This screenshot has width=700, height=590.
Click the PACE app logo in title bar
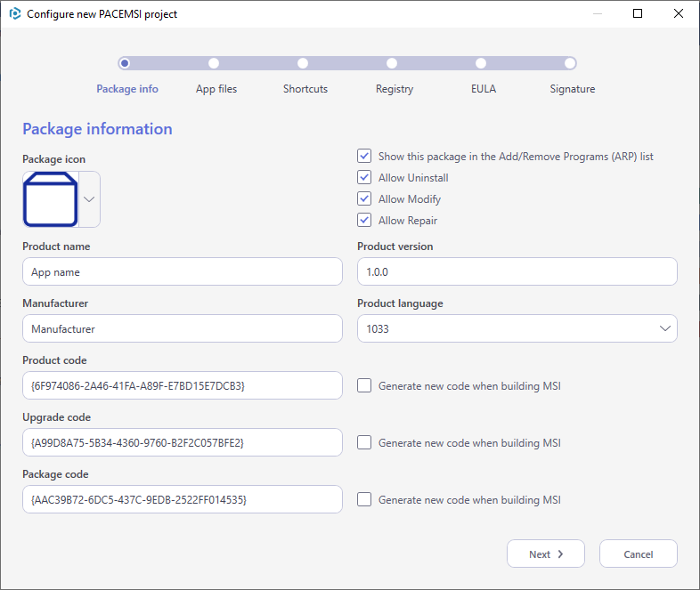[x=15, y=14]
